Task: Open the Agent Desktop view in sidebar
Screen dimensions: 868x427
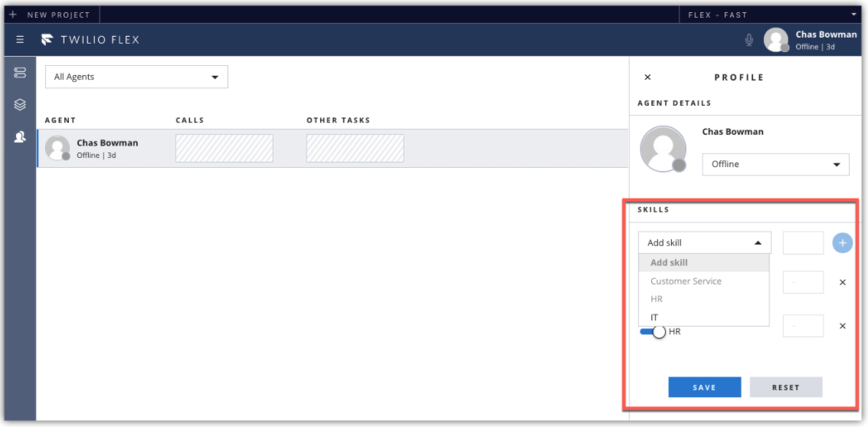Action: tap(20, 73)
